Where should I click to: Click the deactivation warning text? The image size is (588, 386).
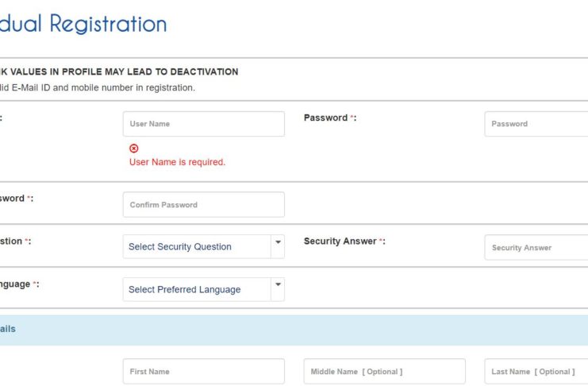(119, 71)
